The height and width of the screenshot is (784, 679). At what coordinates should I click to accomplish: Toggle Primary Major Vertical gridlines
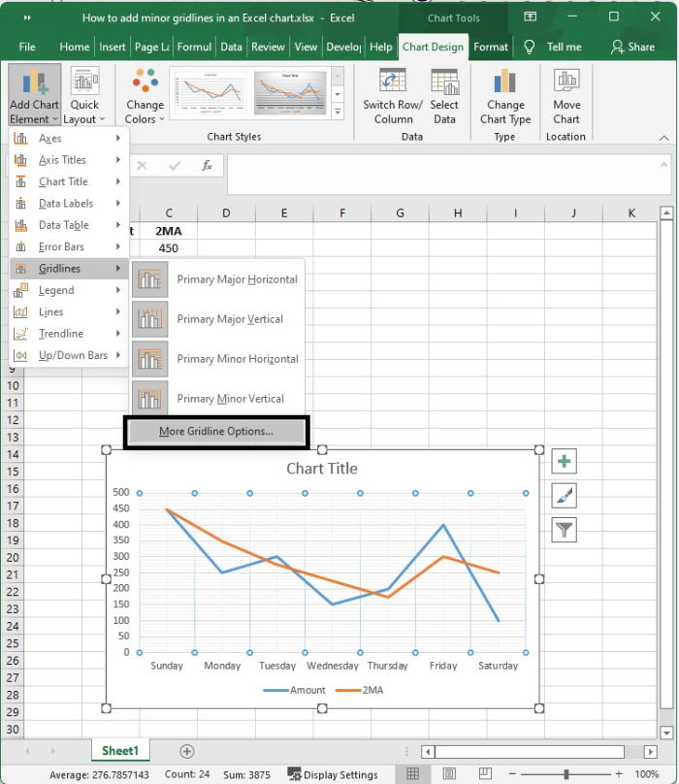pos(217,319)
